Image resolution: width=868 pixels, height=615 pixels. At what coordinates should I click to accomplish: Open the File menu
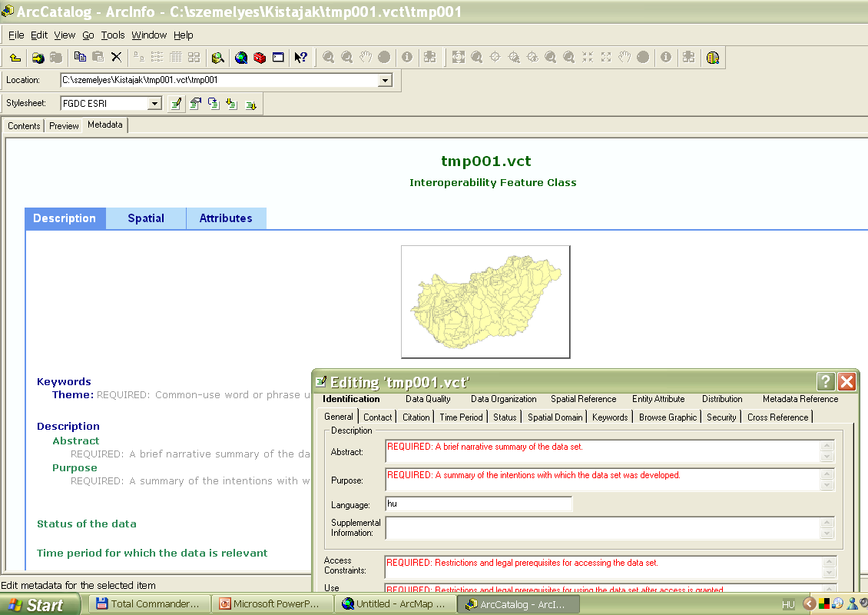(x=16, y=35)
